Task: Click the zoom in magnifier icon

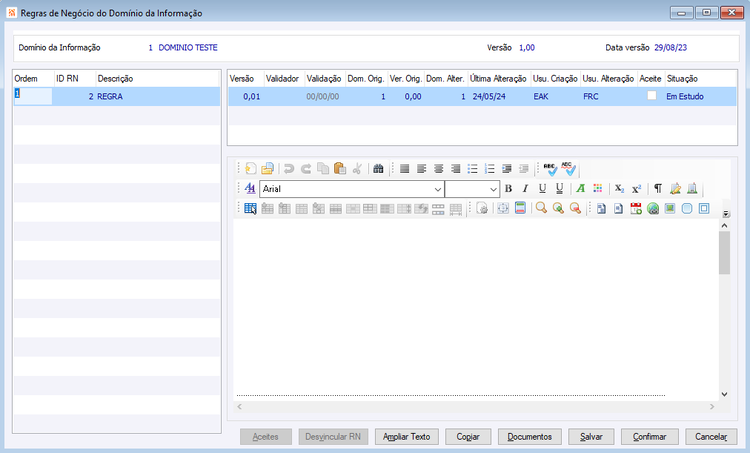Action: coord(558,208)
